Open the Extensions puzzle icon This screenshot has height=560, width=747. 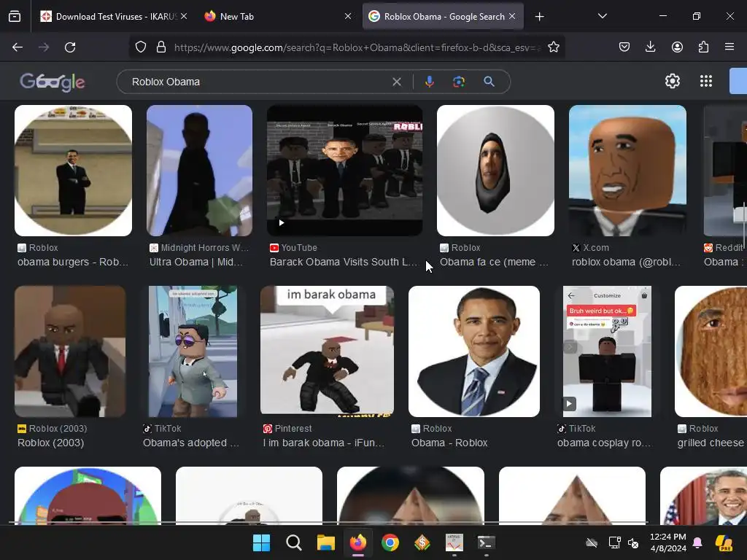[x=703, y=47]
